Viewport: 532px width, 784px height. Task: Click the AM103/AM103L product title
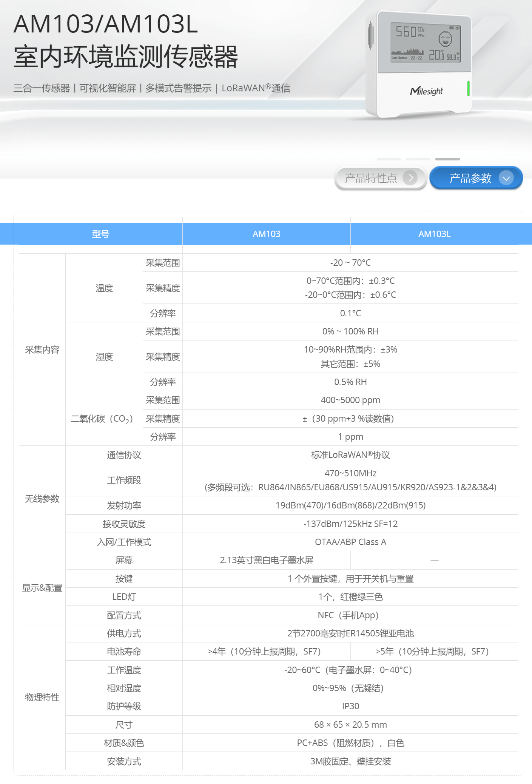(106, 24)
